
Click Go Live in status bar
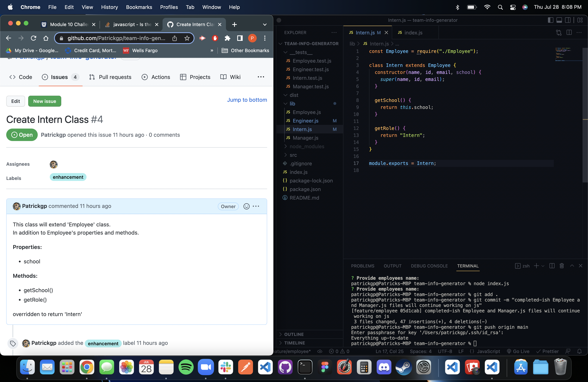pos(518,351)
